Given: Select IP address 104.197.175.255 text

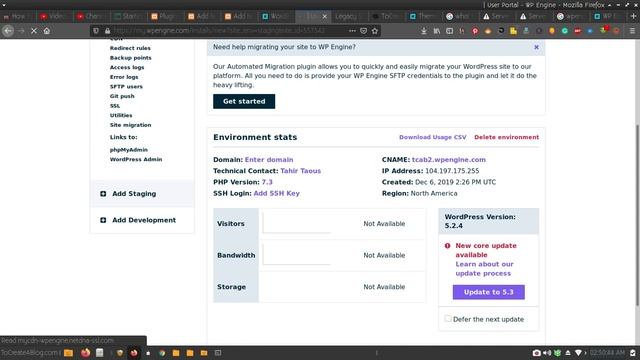Looking at the screenshot, I should click(452, 171).
